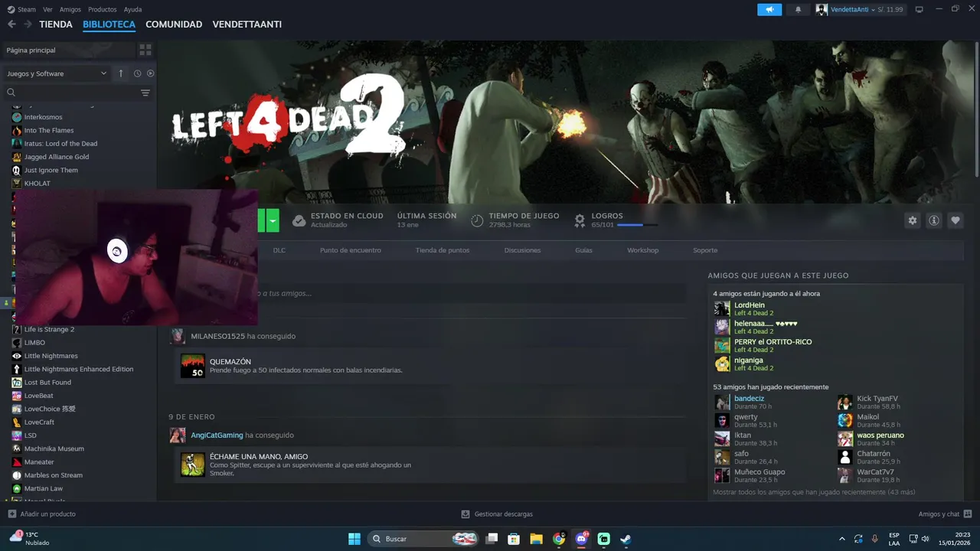Image resolution: width=980 pixels, height=551 pixels.
Task: Open the Windows Start menu
Action: tap(354, 539)
